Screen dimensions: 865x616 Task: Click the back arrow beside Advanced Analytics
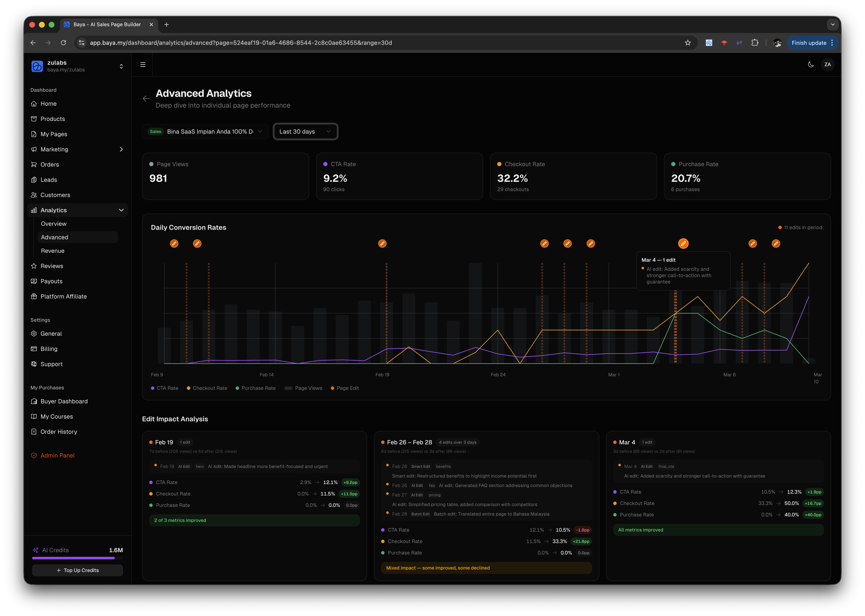point(146,98)
